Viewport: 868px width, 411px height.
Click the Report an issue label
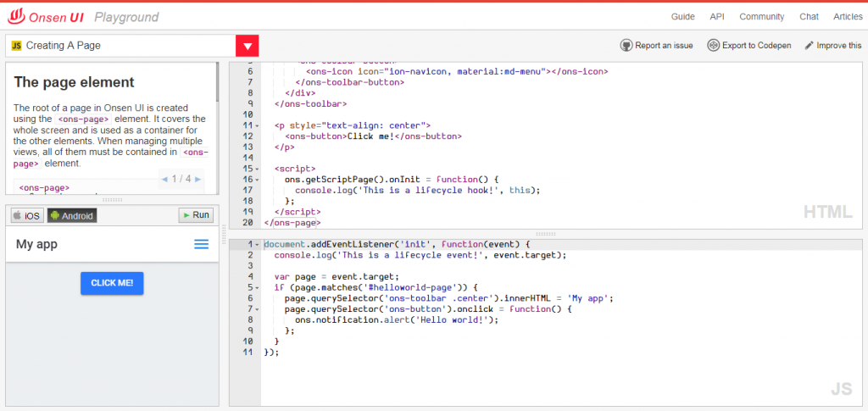pyautogui.click(x=664, y=46)
